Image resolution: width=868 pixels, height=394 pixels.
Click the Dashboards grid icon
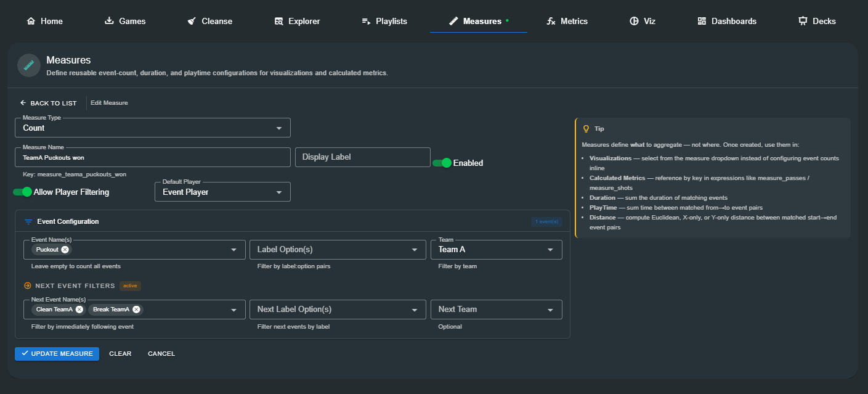click(x=702, y=21)
